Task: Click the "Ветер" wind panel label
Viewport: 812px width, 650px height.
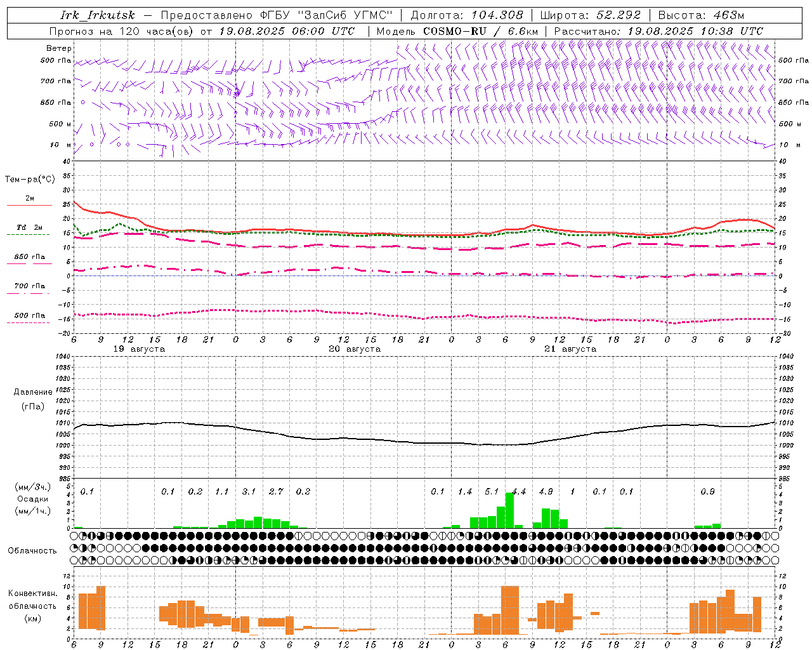Action: point(59,48)
